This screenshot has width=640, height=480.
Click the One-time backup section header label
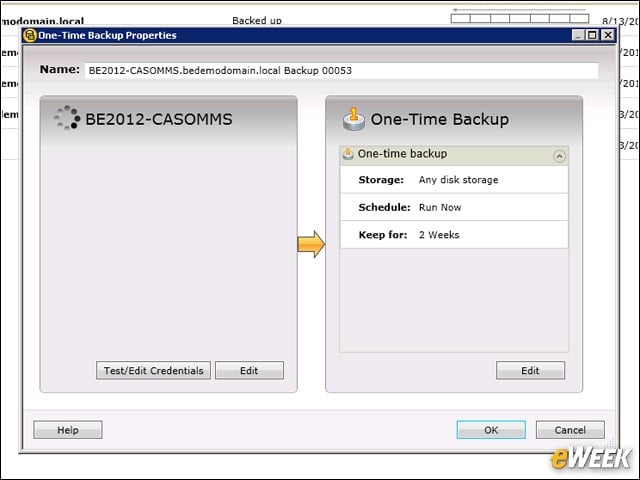coord(402,154)
